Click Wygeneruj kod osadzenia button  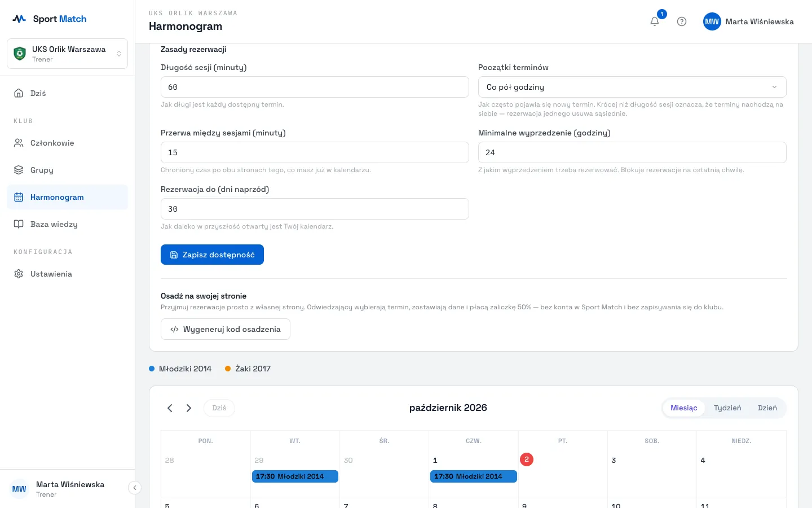226,329
